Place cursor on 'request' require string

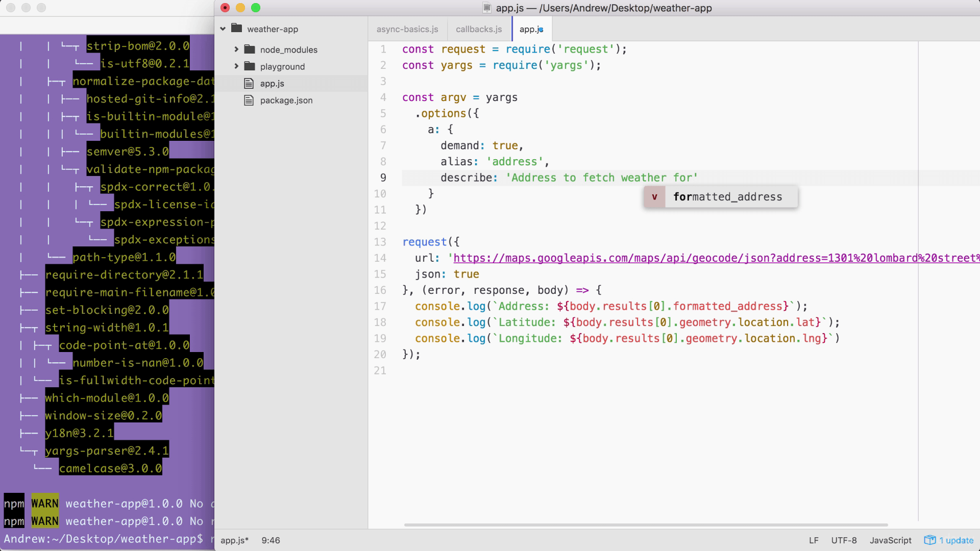coord(585,49)
